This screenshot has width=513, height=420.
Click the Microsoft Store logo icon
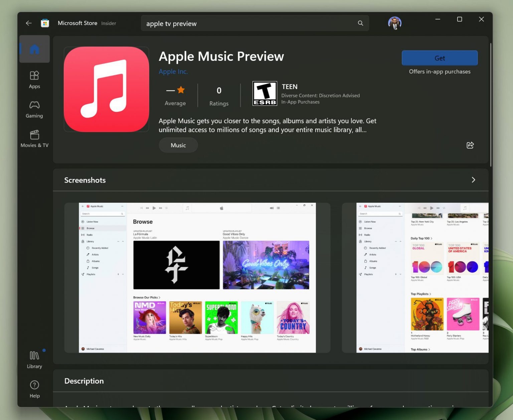coord(45,23)
